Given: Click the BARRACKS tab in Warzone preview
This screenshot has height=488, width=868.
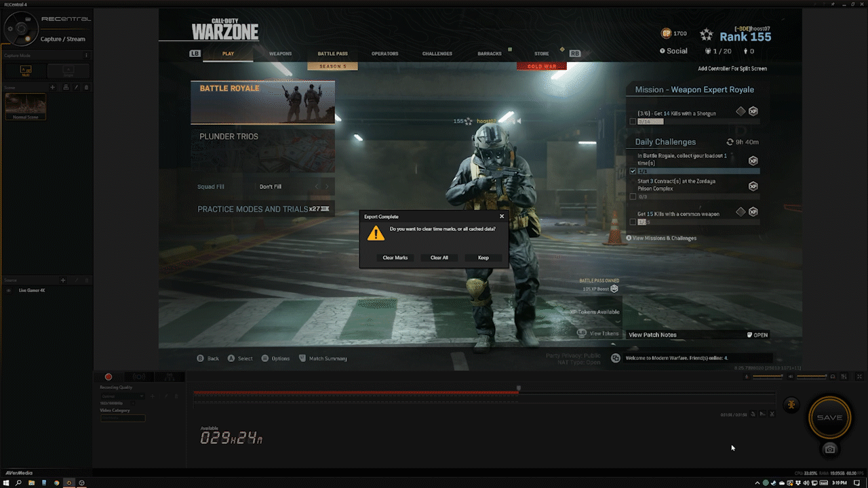Looking at the screenshot, I should click(489, 54).
